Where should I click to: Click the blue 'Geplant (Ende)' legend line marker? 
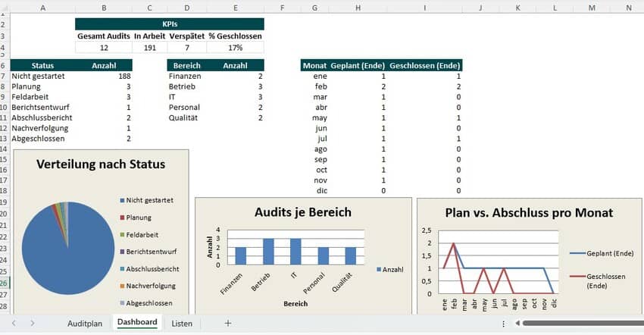(580, 253)
